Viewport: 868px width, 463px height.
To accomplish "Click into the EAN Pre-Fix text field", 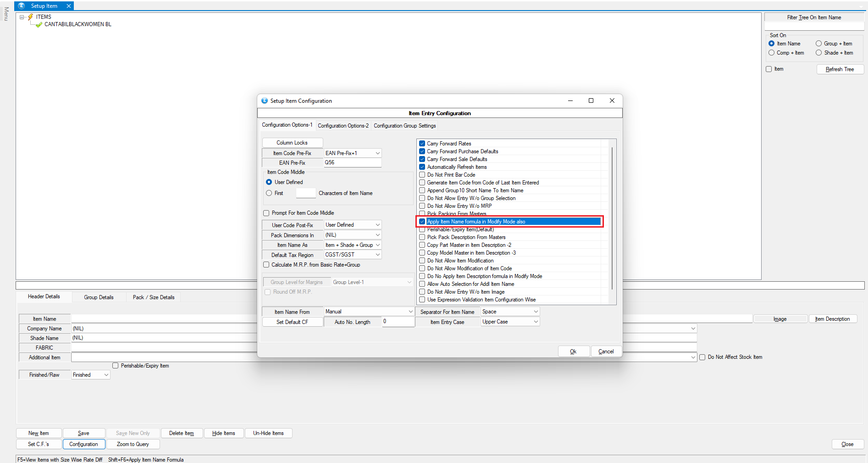I will pyautogui.click(x=352, y=162).
